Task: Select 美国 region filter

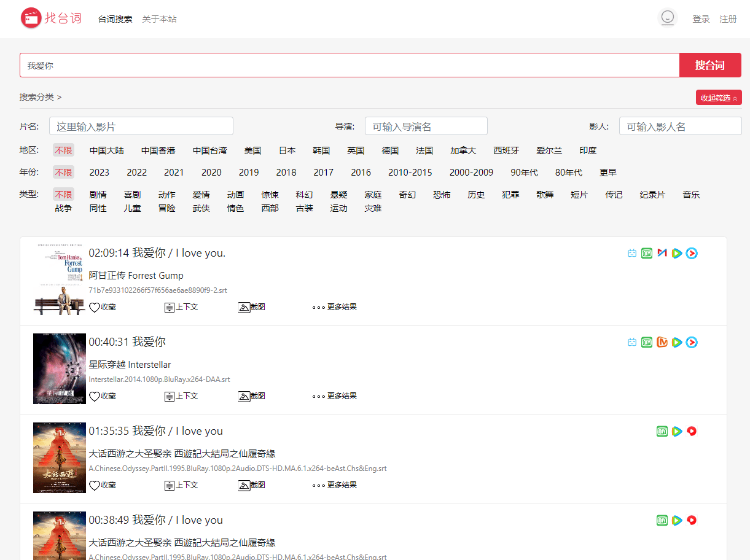Action: pyautogui.click(x=252, y=151)
